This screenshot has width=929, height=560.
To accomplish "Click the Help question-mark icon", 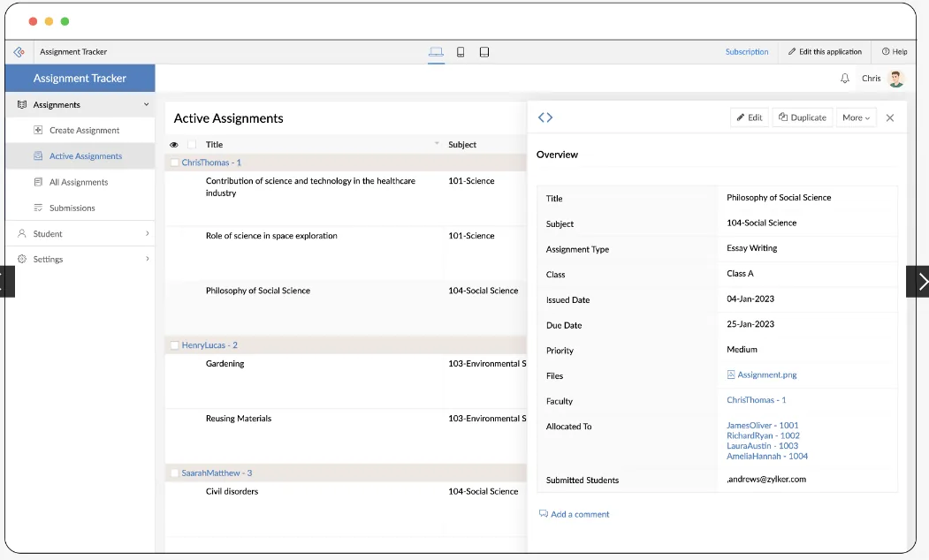I will [x=886, y=52].
